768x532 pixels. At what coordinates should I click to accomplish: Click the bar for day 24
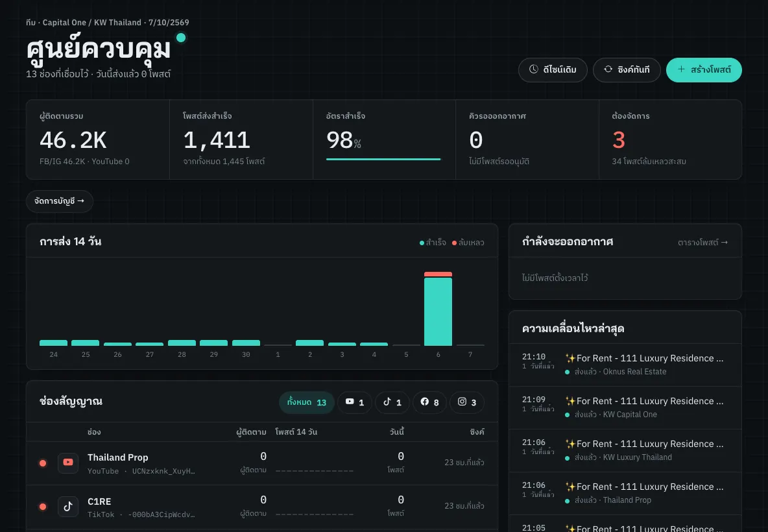53,343
